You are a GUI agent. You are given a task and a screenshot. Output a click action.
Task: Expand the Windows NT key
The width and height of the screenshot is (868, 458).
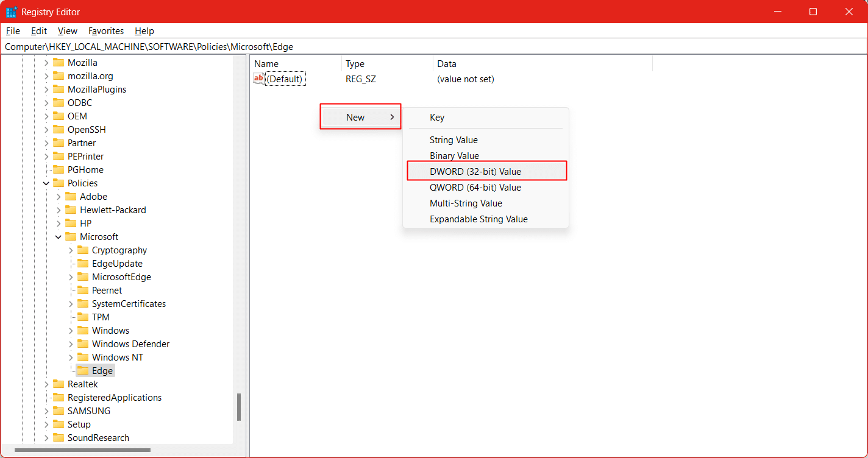(71, 358)
